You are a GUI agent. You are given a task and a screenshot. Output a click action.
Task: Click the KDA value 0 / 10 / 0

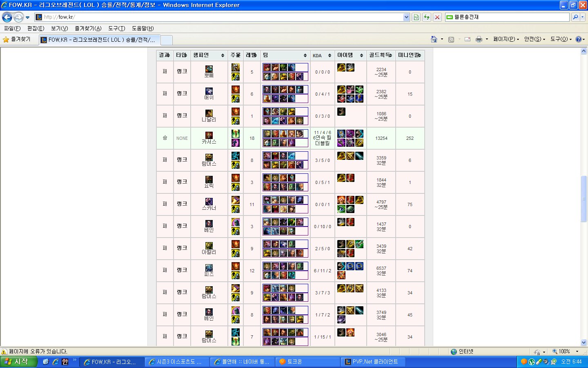[x=323, y=227]
